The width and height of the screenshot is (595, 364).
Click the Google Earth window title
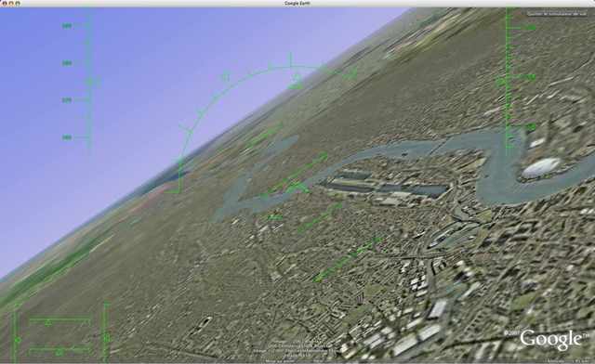tap(297, 4)
